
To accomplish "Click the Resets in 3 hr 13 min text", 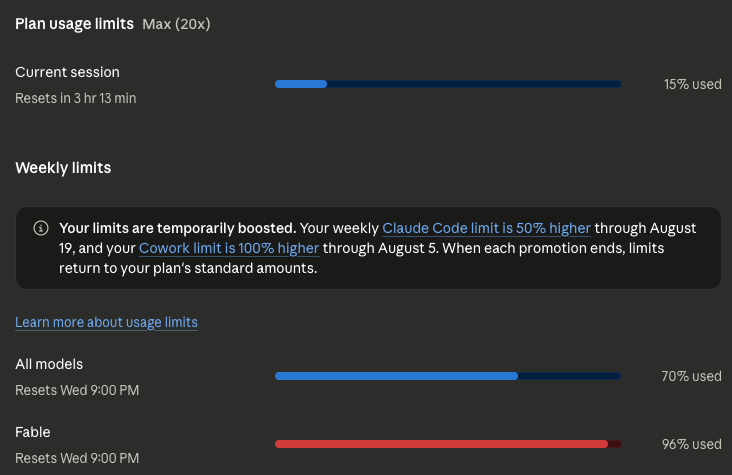I will point(76,98).
